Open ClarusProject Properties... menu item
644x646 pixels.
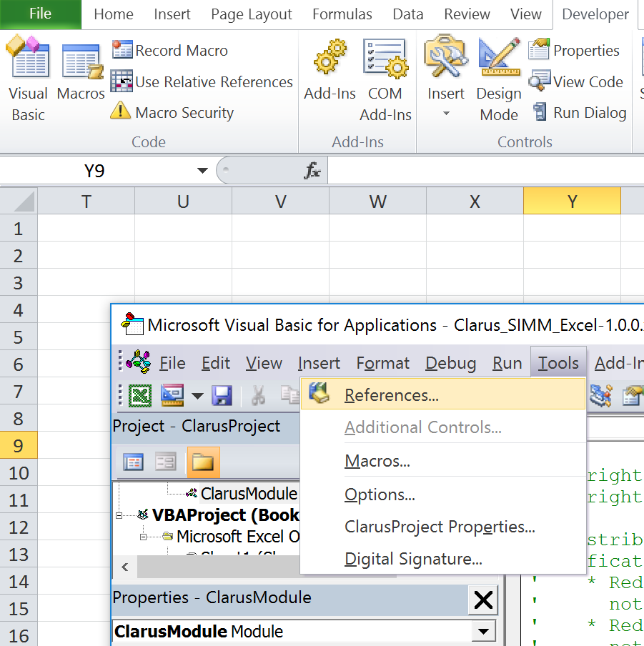443,527
